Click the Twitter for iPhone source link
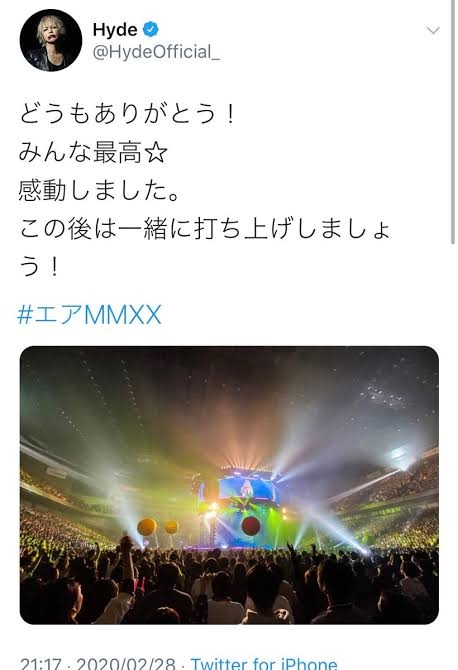Screen dimensions: 458x670 (264, 664)
